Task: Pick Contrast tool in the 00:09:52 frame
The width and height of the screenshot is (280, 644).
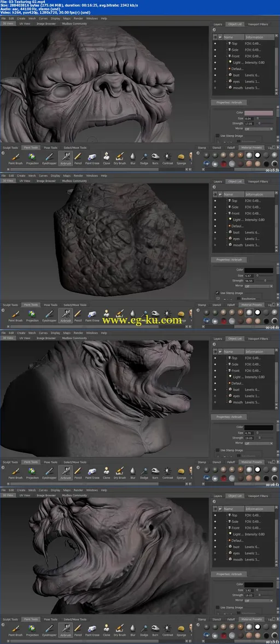Action: [167, 473]
